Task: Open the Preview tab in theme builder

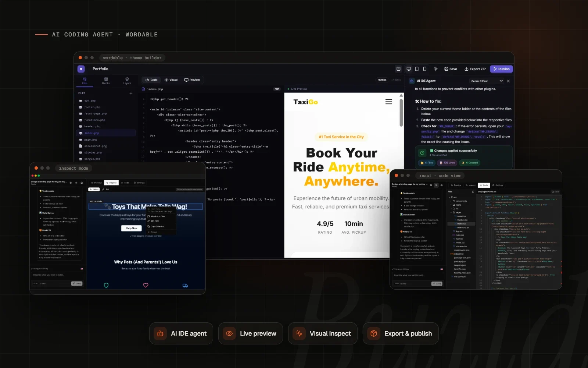Action: coord(192,80)
